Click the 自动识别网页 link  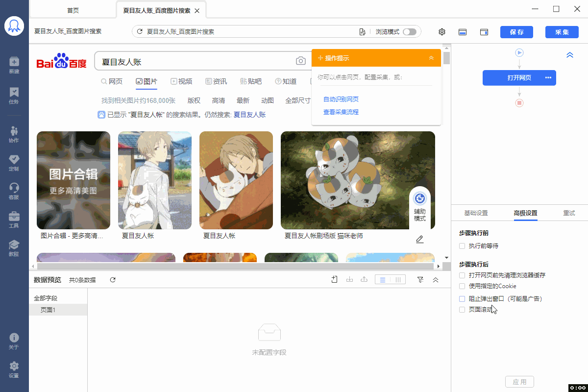[x=341, y=99]
